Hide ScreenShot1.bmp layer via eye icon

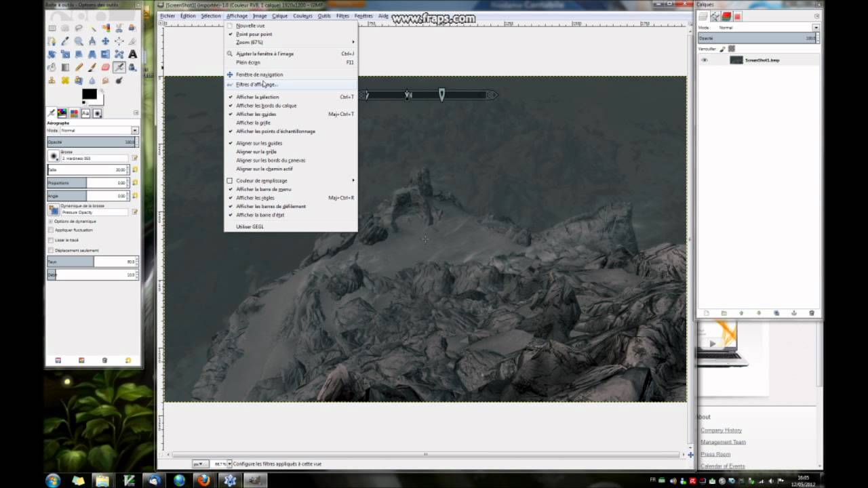pos(705,60)
